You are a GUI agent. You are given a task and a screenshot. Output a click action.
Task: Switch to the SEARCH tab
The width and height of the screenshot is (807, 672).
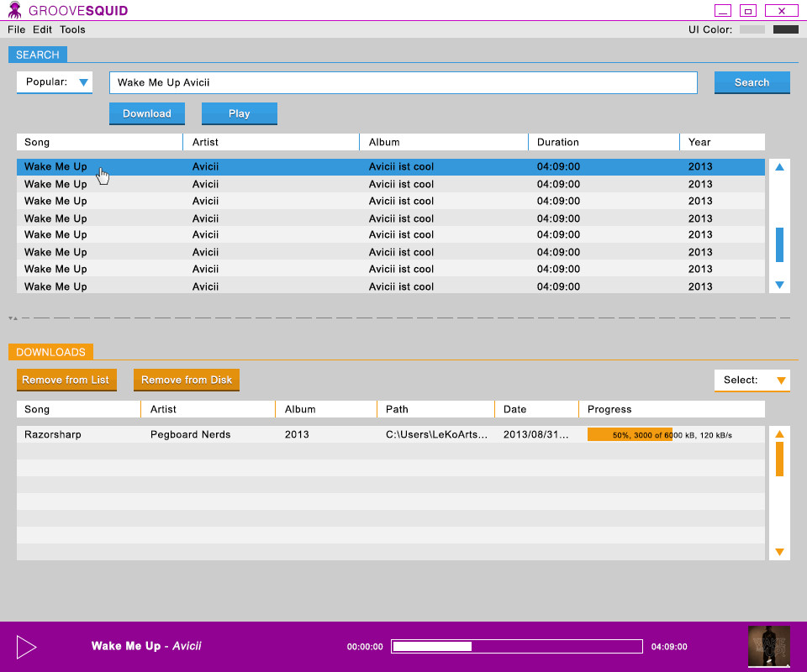pyautogui.click(x=38, y=55)
